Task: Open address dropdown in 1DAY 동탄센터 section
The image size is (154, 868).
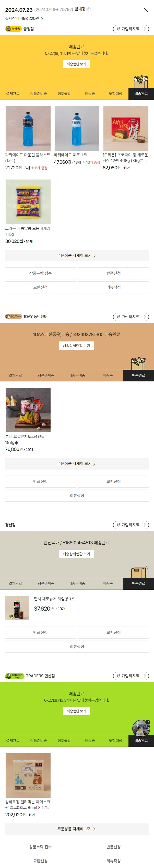Action: [x=131, y=317]
